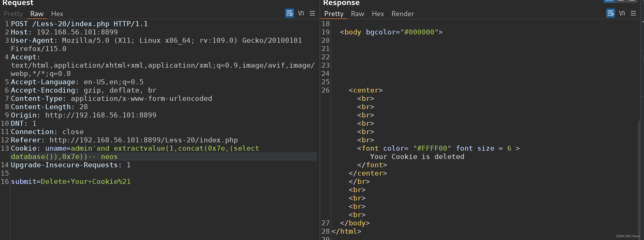
Task: Select the Response Pretty tab
Action: [x=334, y=14]
